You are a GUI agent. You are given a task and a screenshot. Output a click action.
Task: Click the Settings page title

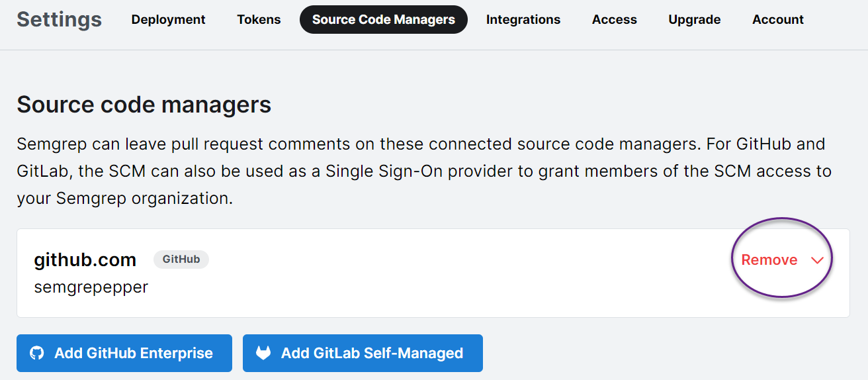click(x=59, y=20)
